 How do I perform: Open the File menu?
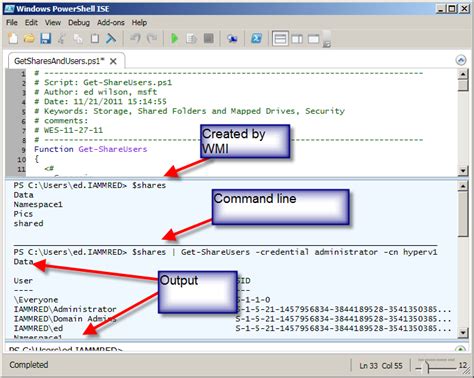click(12, 23)
